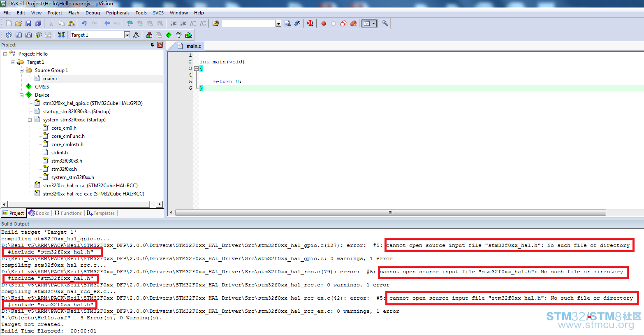The height and width of the screenshot is (335, 644).
Task: Switch to the Templates panel tab
Action: pos(101,213)
